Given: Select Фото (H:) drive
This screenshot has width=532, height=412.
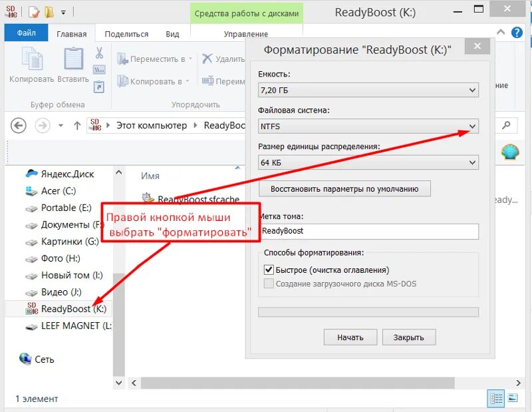Looking at the screenshot, I should [x=60, y=258].
